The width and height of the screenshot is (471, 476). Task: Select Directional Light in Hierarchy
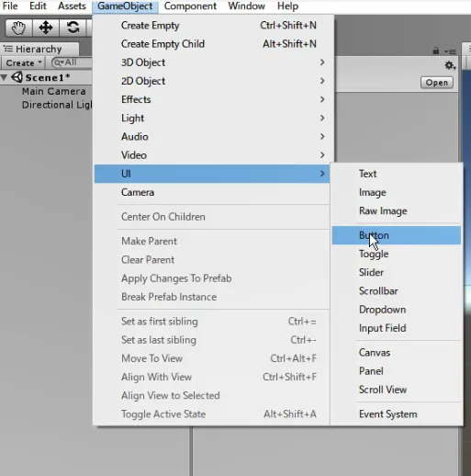pyautogui.click(x=57, y=105)
